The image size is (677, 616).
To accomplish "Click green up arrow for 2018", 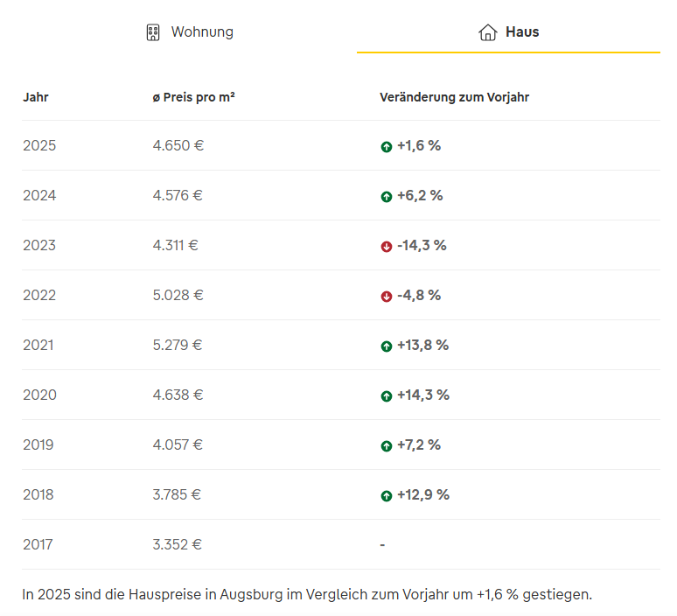I will pyautogui.click(x=386, y=496).
